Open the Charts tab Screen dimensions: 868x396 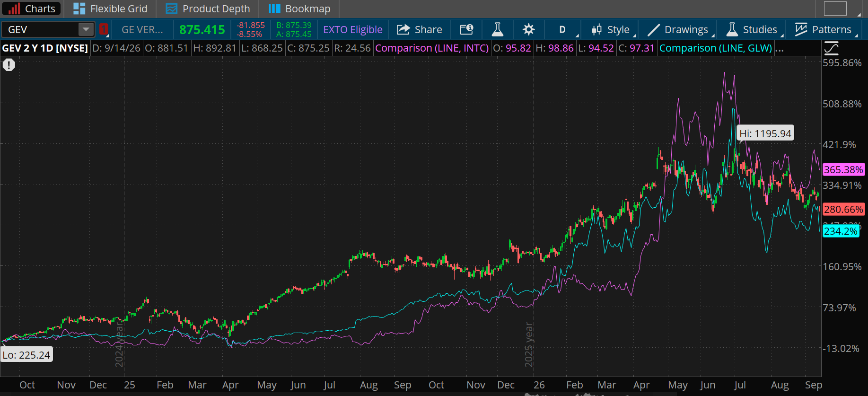[32, 9]
